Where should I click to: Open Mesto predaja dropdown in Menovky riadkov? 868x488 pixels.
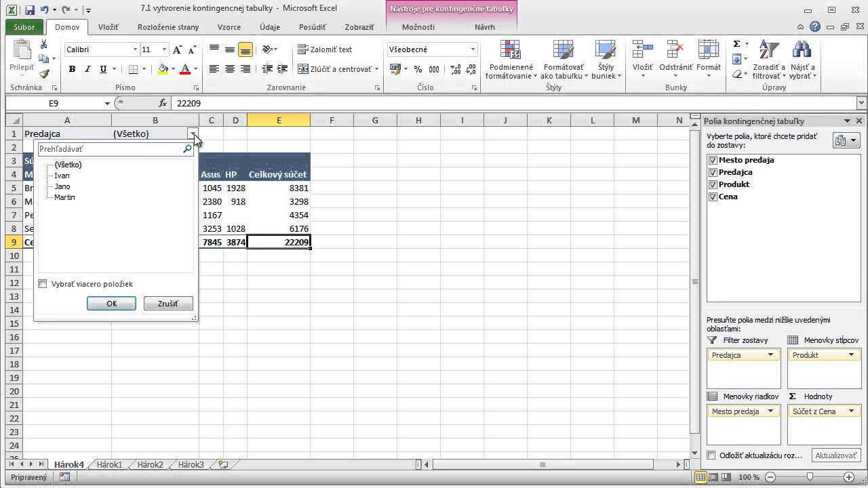pos(770,411)
